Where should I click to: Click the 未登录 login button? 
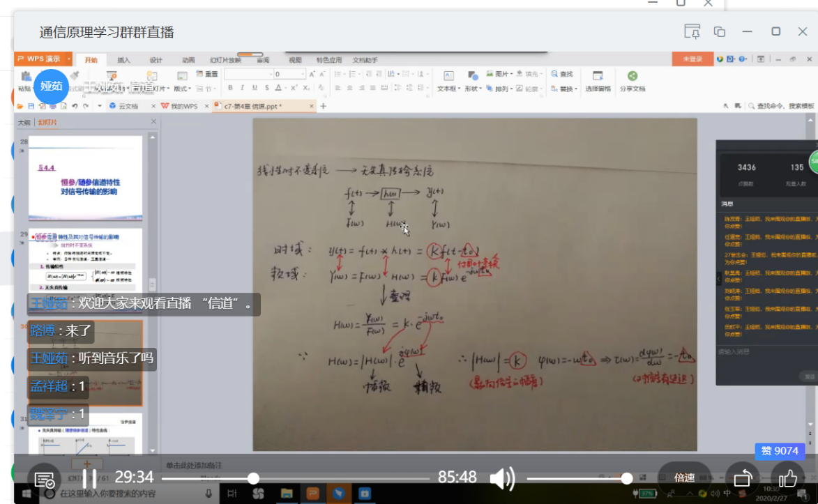[692, 59]
